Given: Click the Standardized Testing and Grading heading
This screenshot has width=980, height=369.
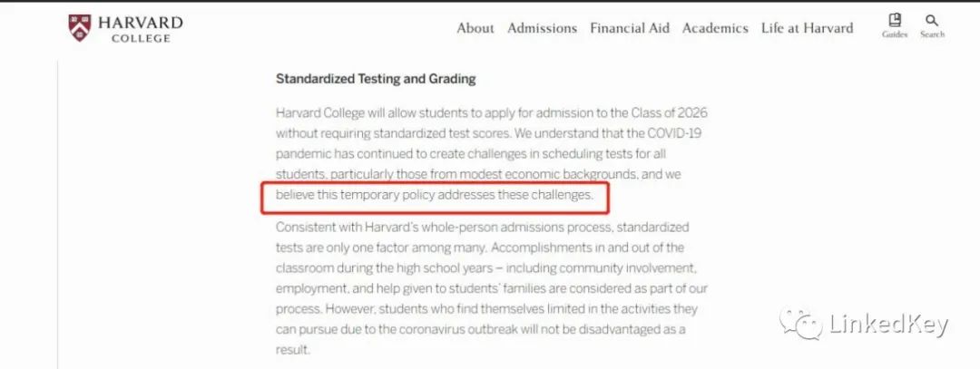Looking at the screenshot, I should 376,79.
